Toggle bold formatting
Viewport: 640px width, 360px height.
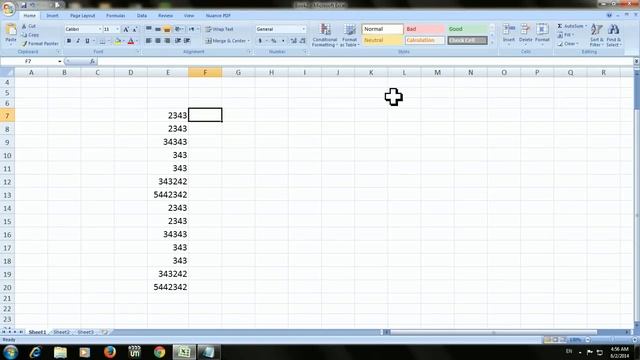click(69, 41)
